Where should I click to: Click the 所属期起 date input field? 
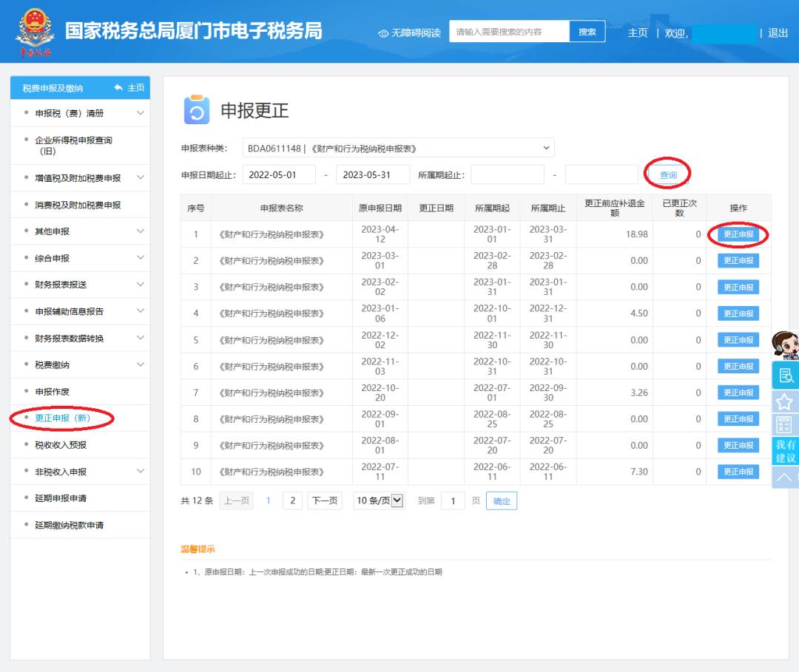508,174
